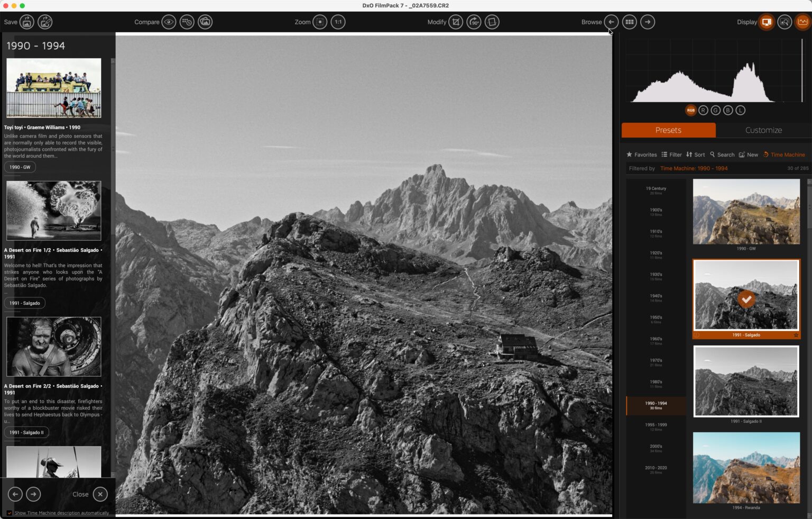Click the 1991 - Salgado II tag button
Screen dimensions: 812x519
(26, 432)
